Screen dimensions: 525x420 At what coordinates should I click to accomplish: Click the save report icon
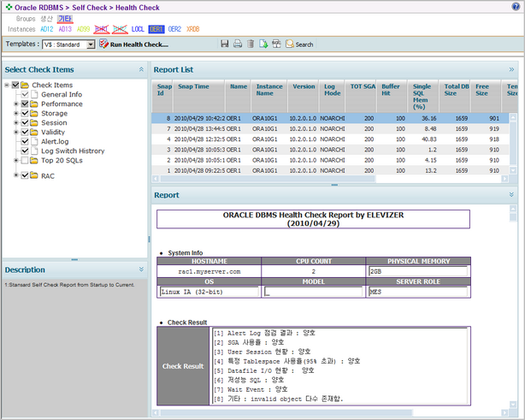click(x=225, y=44)
